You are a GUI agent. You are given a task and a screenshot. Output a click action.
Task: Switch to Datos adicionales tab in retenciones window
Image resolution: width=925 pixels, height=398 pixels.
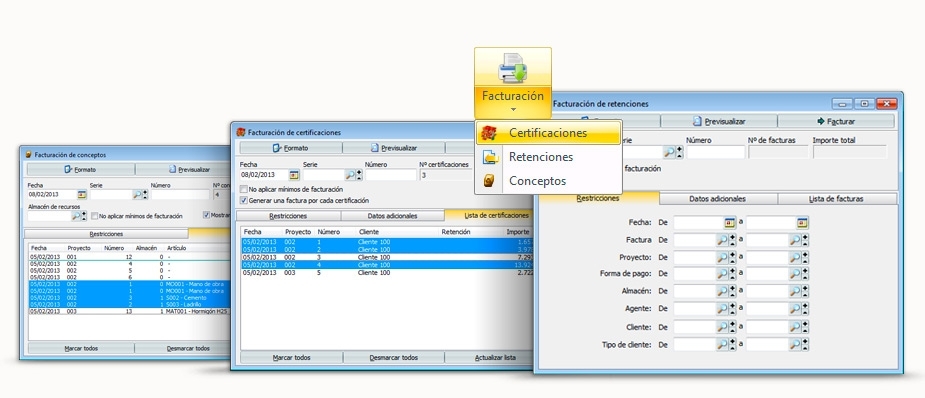click(x=717, y=199)
